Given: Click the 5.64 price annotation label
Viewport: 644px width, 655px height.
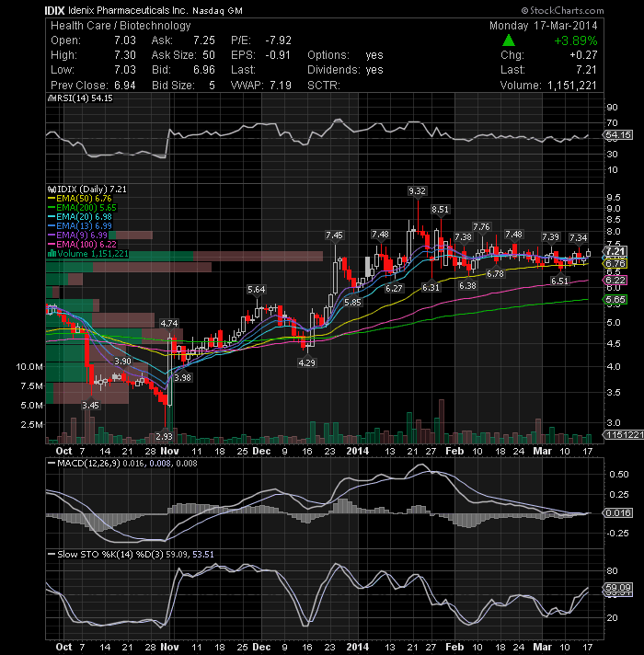Looking at the screenshot, I should coord(256,289).
